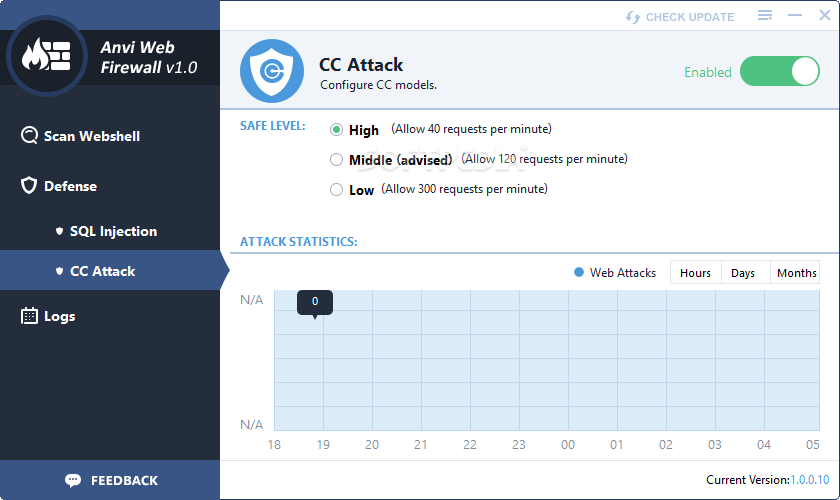Switch statistics view to Days
The width and height of the screenshot is (840, 500).
[x=746, y=273]
